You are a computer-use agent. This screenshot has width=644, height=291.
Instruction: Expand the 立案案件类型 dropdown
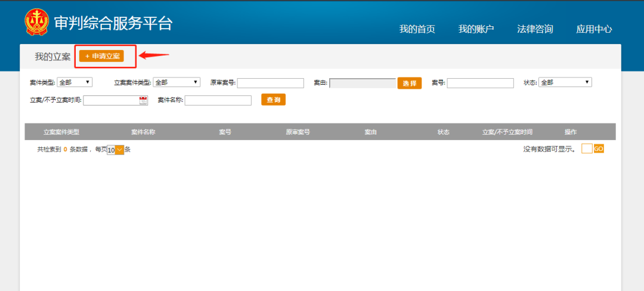coord(177,82)
